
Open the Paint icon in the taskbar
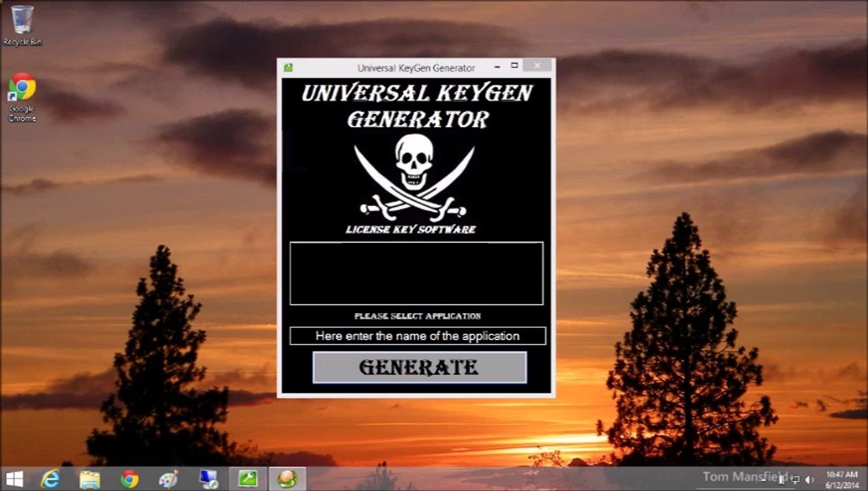[x=169, y=479]
